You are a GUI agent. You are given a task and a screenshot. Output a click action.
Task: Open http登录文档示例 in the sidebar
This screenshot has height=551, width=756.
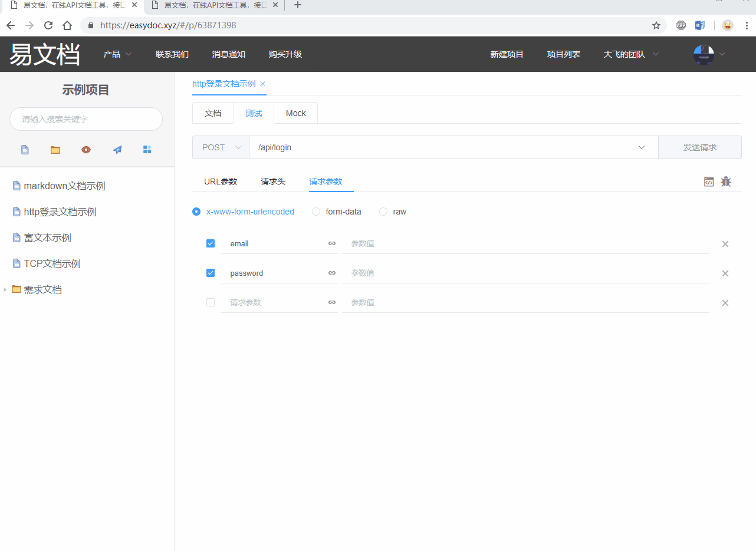tap(60, 212)
